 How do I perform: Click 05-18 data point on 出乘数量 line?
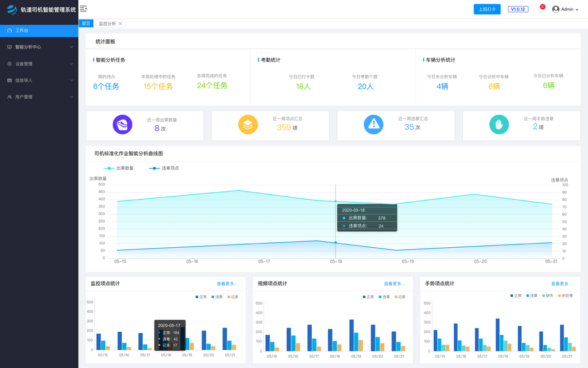[x=336, y=201]
